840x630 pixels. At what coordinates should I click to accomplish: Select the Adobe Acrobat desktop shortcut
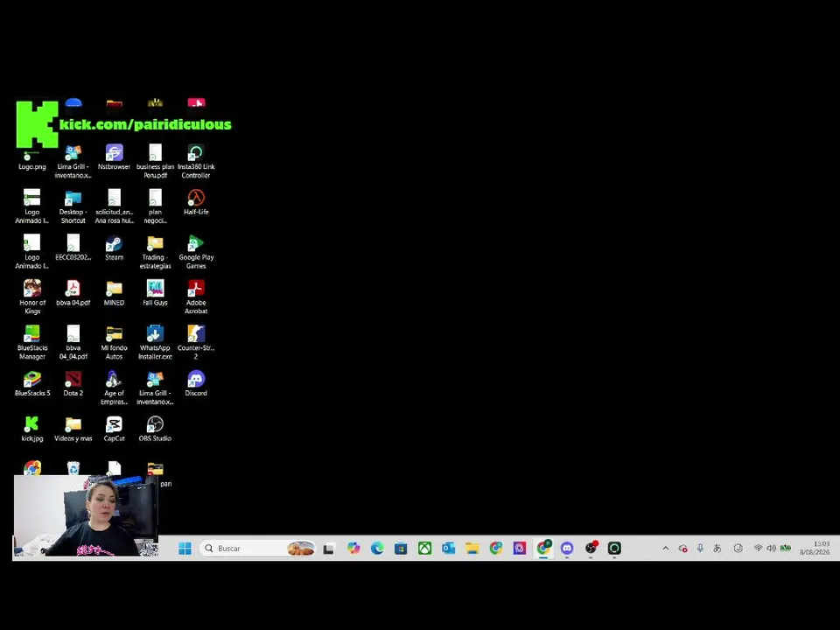[x=196, y=297]
